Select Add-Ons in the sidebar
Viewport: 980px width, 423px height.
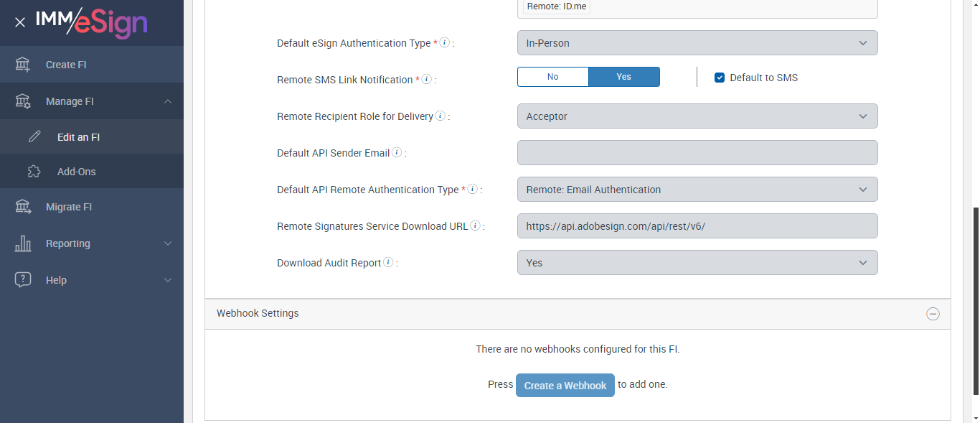tap(76, 172)
